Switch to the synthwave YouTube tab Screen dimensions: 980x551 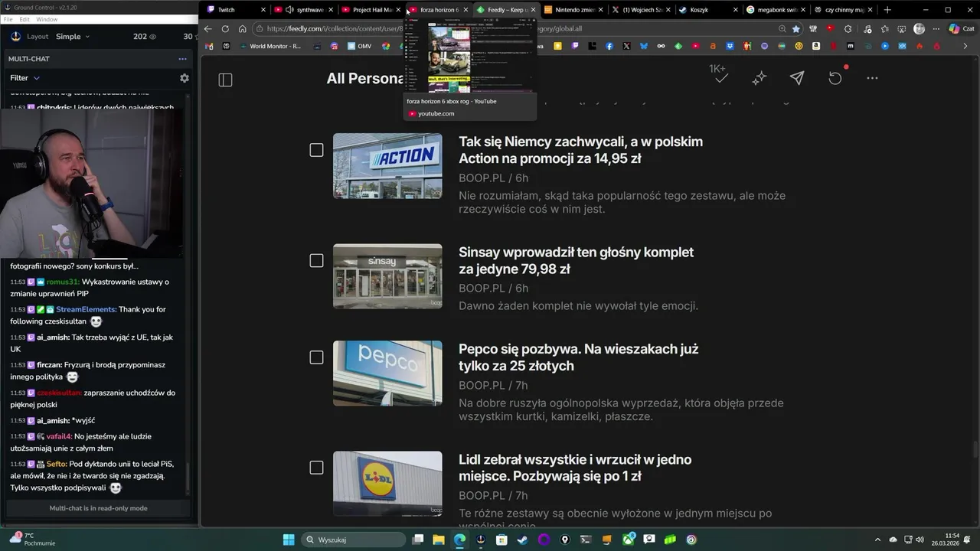pos(303,10)
